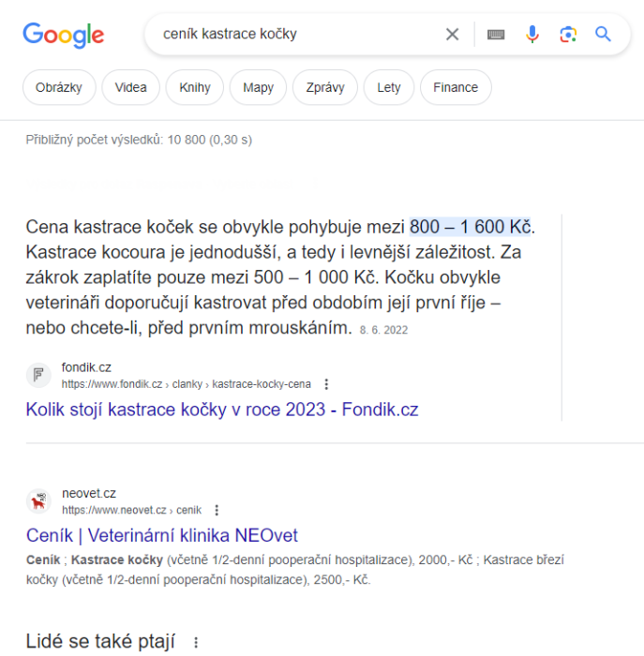Screen dimensions: 644x656
Task: Select the Mapy filter tab
Action: pyautogui.click(x=258, y=88)
